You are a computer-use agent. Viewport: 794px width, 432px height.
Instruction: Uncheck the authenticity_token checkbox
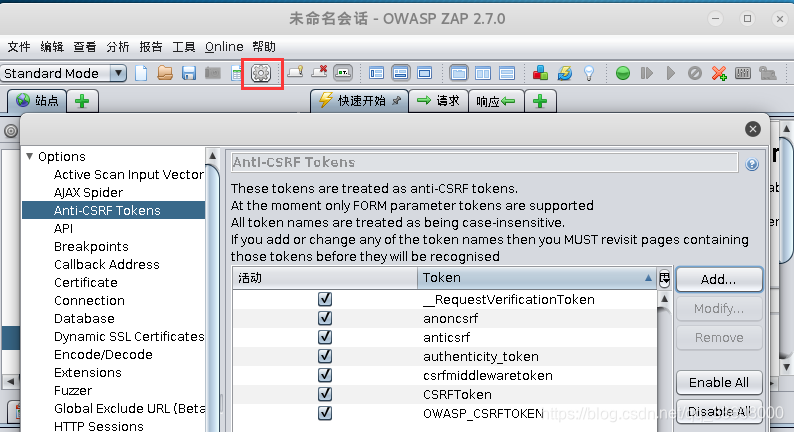[x=325, y=356]
